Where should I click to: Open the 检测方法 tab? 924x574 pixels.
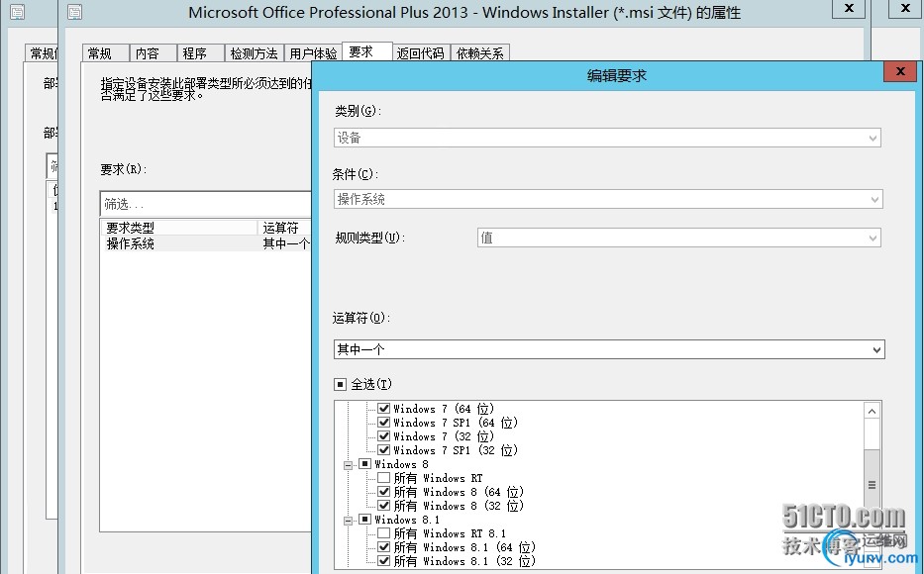pyautogui.click(x=254, y=53)
